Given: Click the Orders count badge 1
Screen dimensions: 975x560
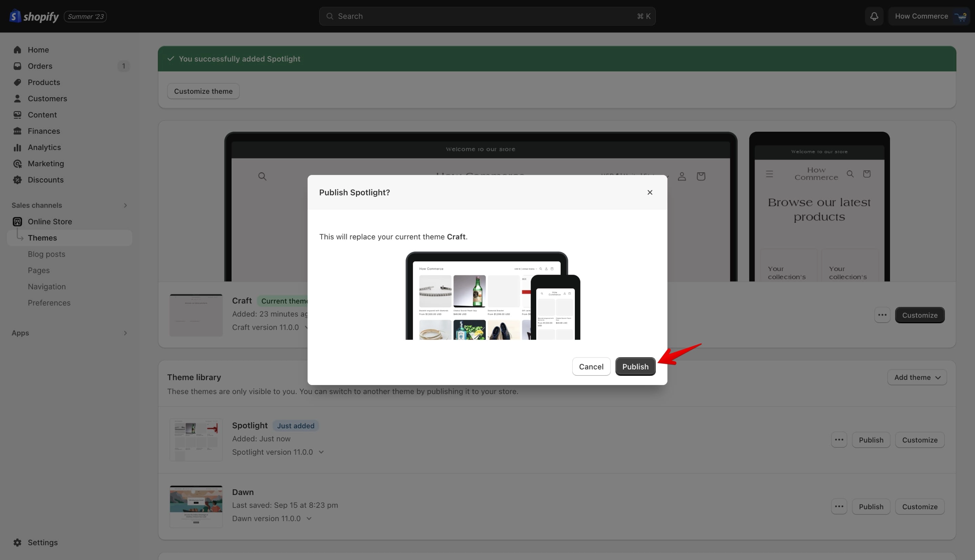Looking at the screenshot, I should pyautogui.click(x=124, y=66).
